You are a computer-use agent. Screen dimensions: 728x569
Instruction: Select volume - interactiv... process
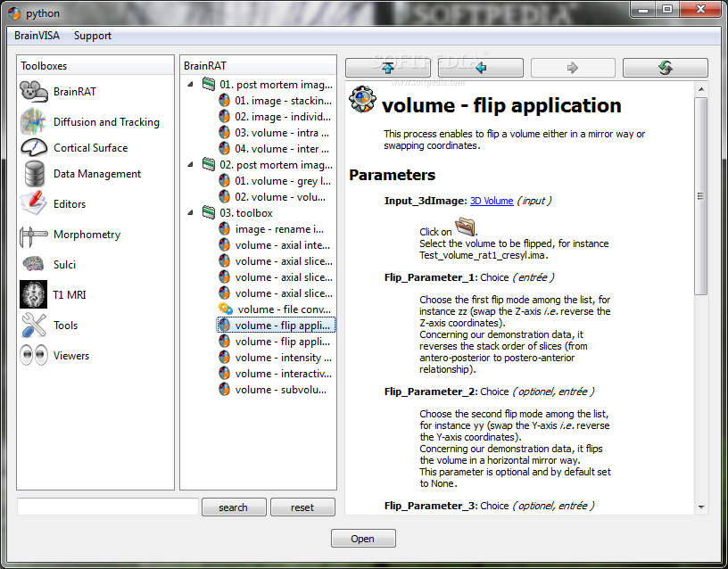coord(276,374)
